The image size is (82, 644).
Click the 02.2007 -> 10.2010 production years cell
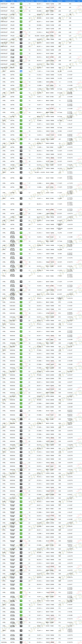pyautogui.click(x=40, y=172)
